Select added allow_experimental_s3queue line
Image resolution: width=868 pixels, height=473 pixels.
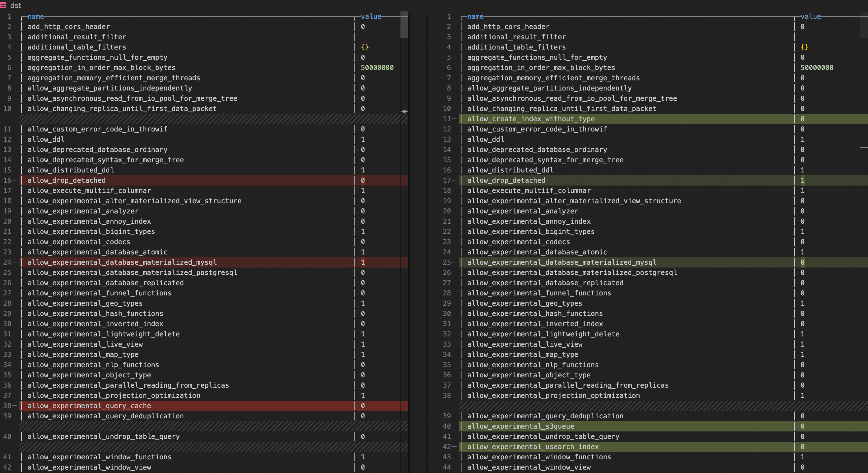pos(520,426)
